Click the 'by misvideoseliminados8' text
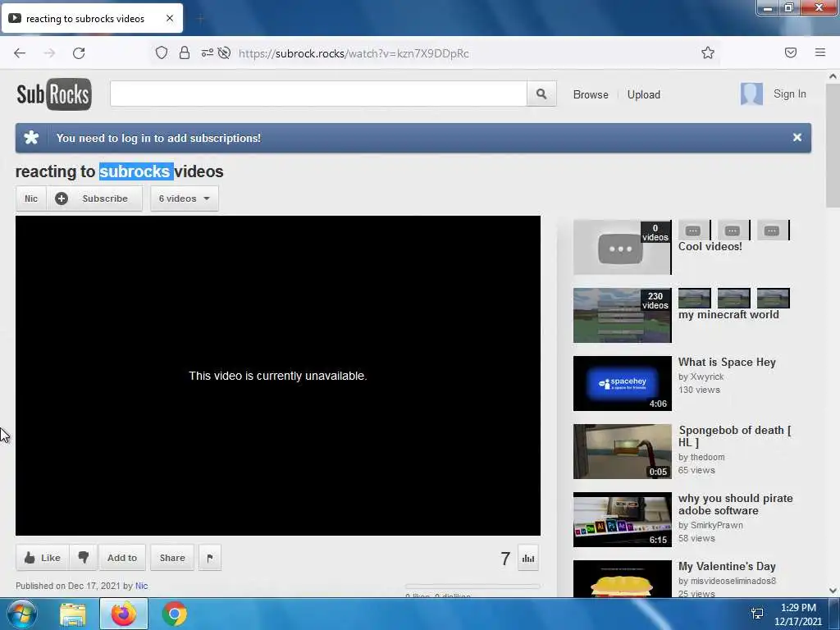Screen dimensions: 840x630 pos(727,581)
